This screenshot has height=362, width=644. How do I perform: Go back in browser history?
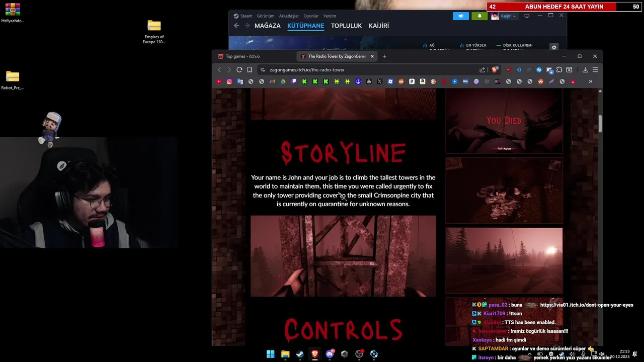coord(219,70)
